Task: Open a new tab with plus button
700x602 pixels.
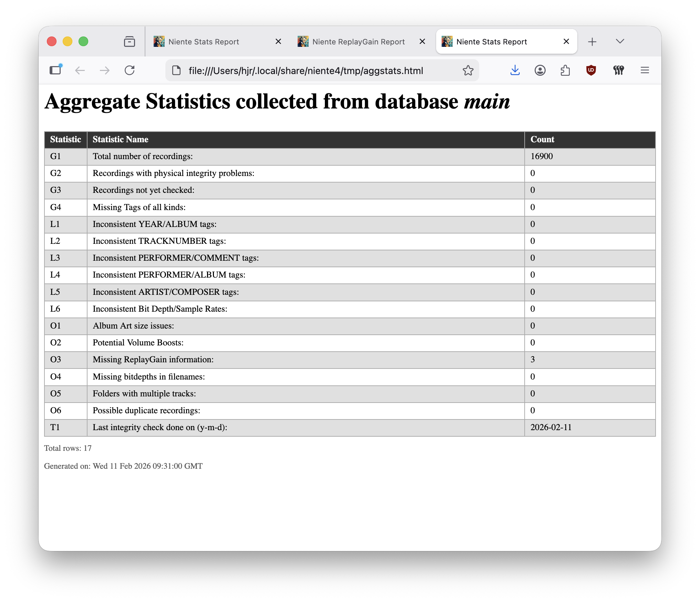Action: pyautogui.click(x=592, y=42)
